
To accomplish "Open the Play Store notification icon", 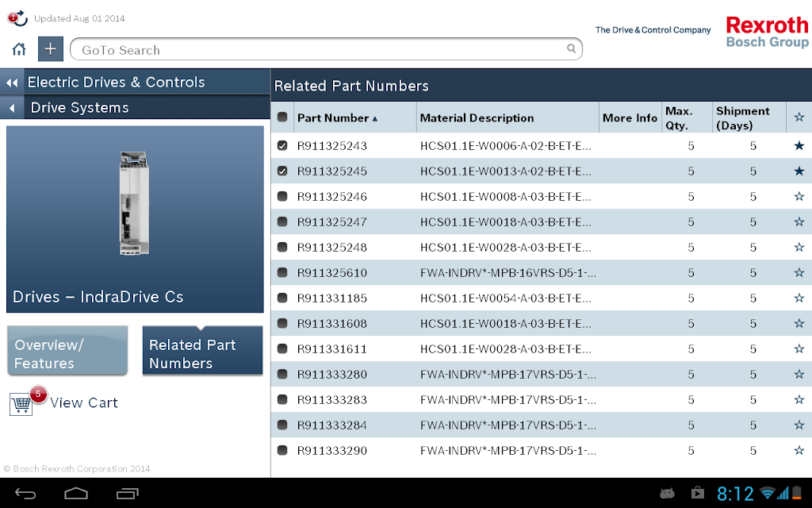I will click(x=698, y=492).
